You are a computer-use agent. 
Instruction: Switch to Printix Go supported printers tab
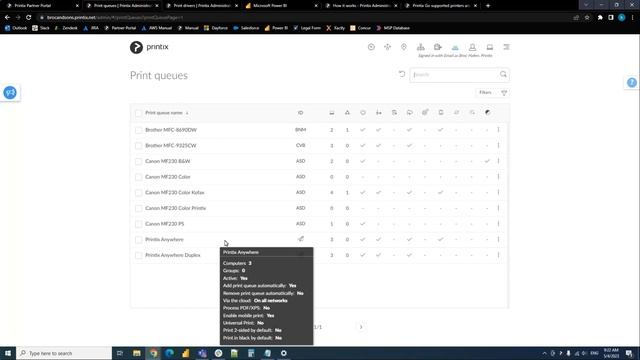click(x=441, y=6)
